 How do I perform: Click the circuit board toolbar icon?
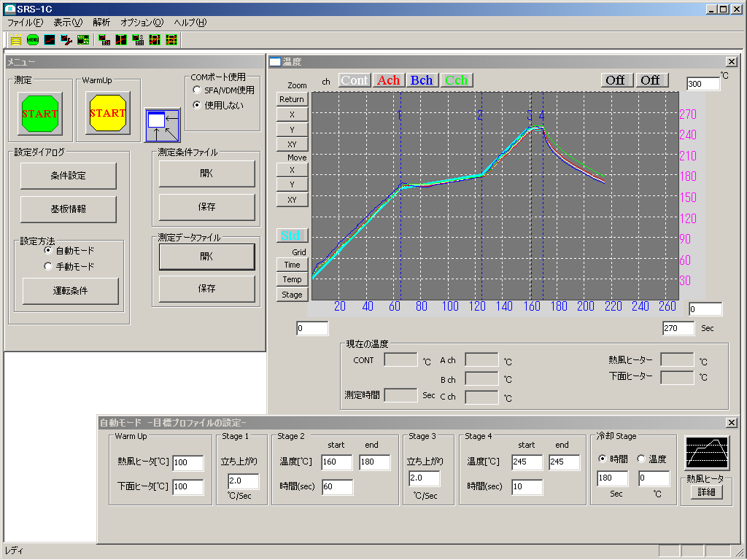coord(83,40)
